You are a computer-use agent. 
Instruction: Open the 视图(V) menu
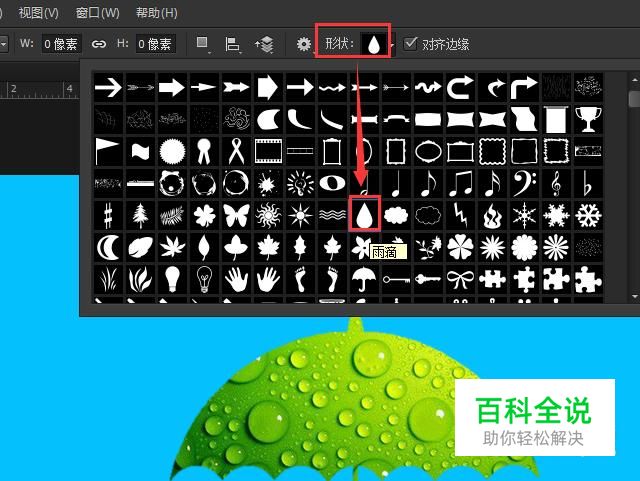point(38,13)
